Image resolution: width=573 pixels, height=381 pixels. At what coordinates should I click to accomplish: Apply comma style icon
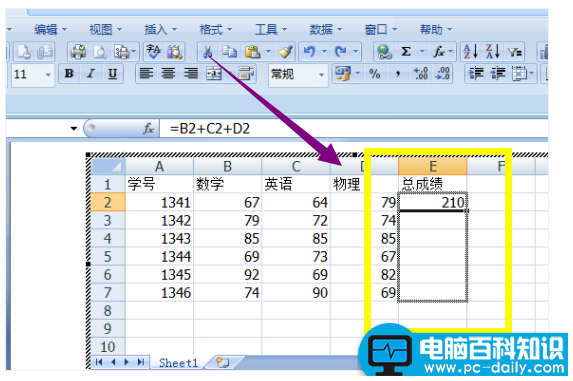coord(398,75)
